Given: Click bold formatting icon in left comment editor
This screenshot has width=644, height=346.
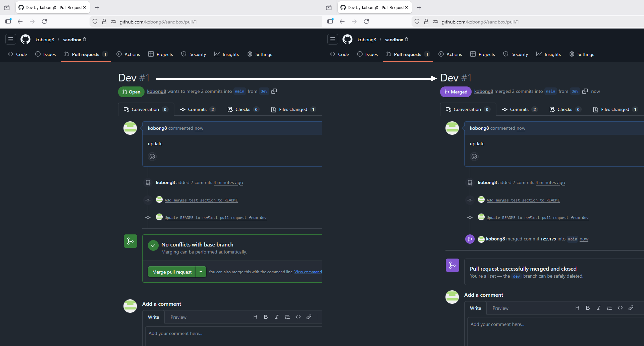Looking at the screenshot, I should click(266, 317).
